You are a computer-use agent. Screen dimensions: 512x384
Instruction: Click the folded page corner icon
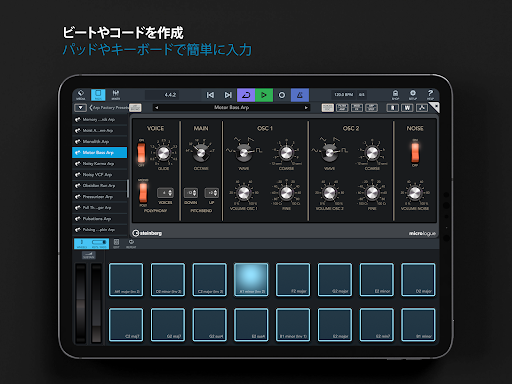(434, 107)
